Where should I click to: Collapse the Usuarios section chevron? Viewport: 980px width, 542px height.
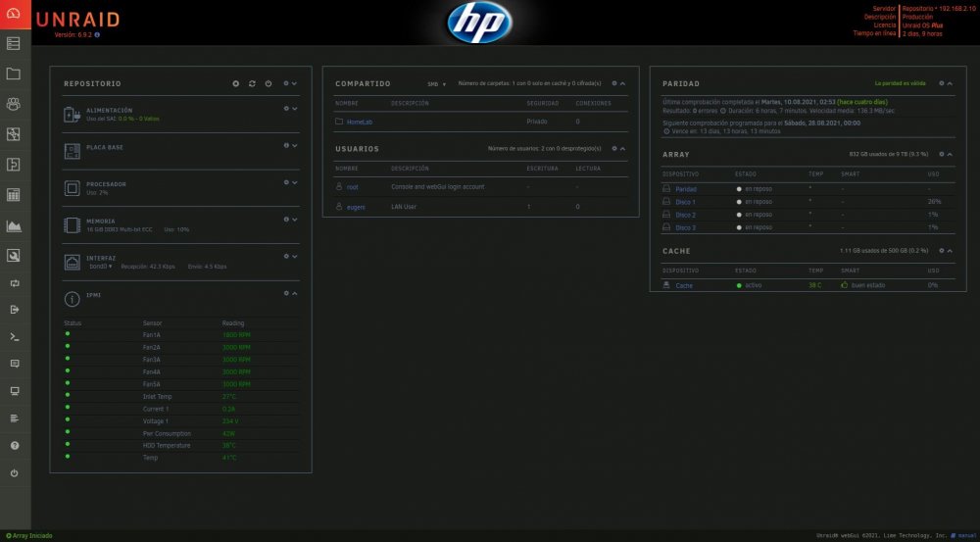point(622,148)
